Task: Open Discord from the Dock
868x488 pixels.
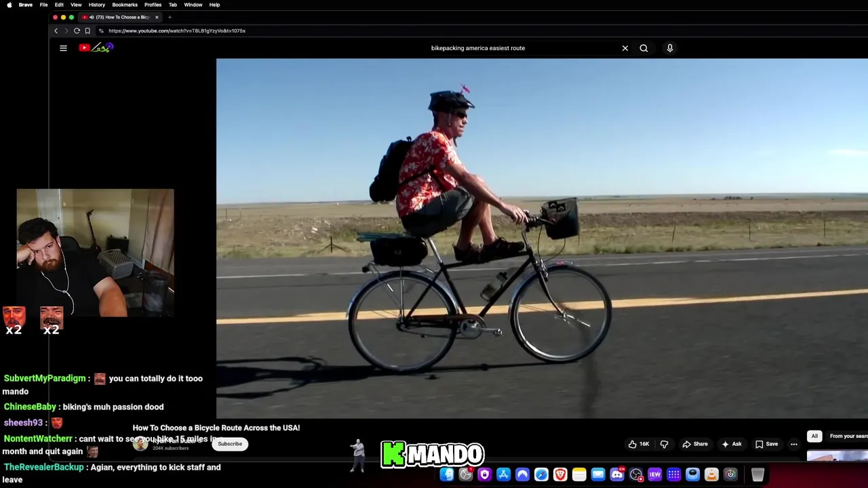Action: point(617,474)
